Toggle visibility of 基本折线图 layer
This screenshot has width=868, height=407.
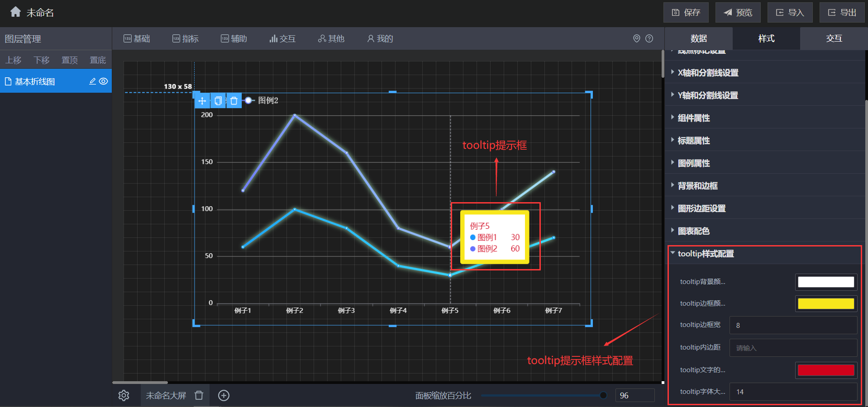point(104,81)
